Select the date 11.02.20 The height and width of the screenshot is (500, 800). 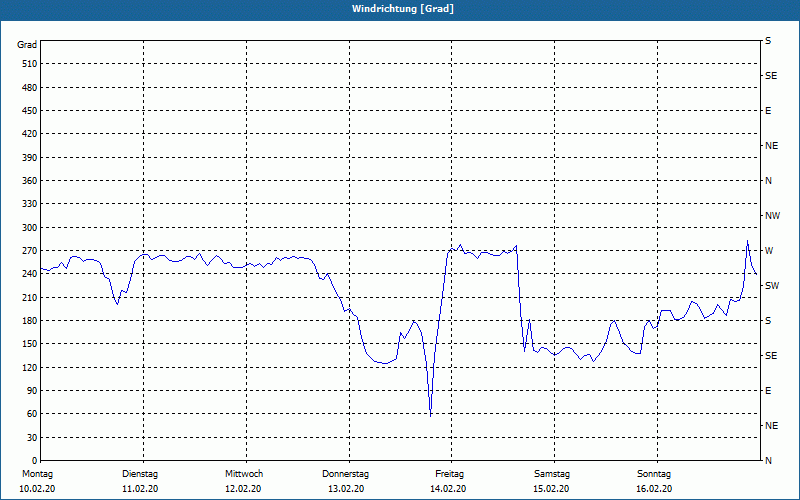[140, 489]
